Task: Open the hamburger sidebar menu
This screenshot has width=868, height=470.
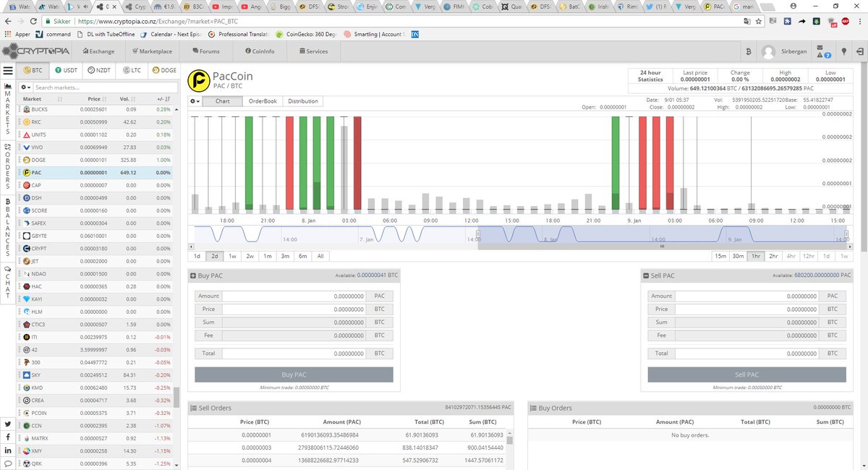Action: [8, 70]
